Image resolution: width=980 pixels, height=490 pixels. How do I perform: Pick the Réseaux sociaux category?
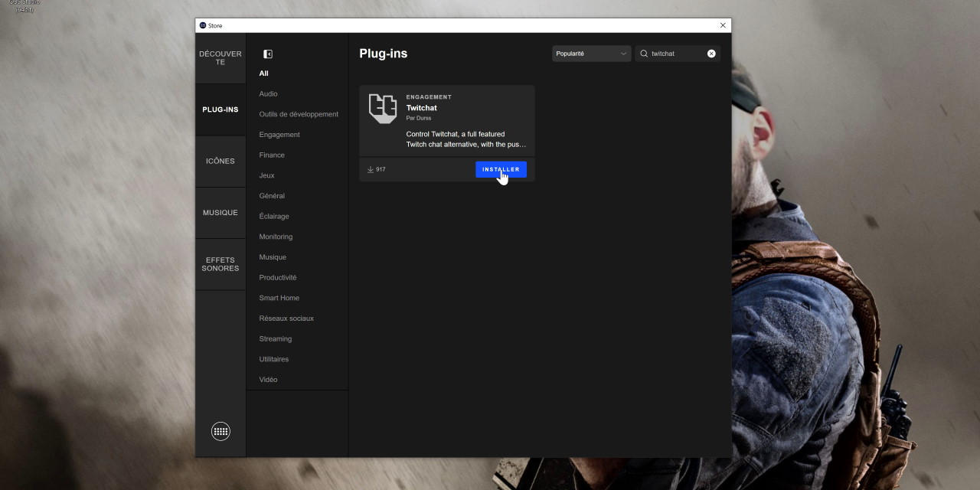pos(286,318)
